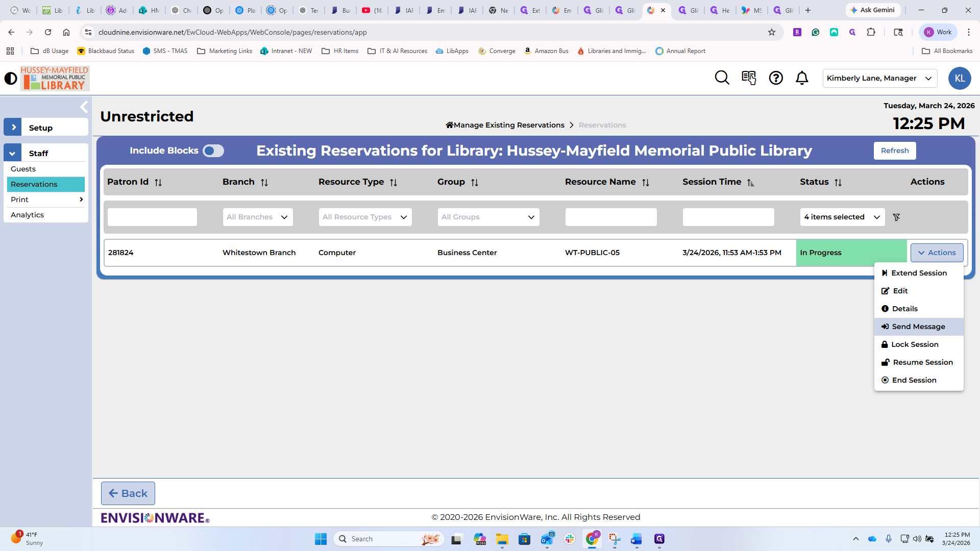This screenshot has height=551, width=980.
Task: Sort by Patron Id column arrows
Action: [x=158, y=183]
